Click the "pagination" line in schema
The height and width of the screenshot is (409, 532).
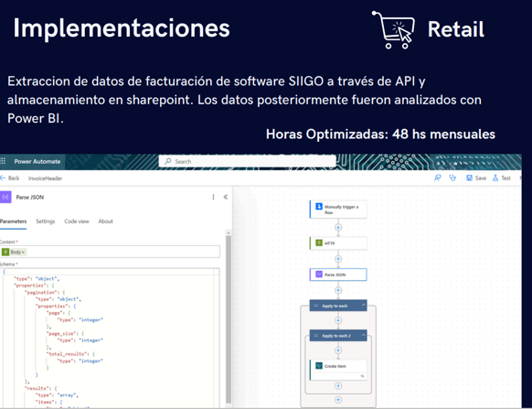tap(45, 292)
